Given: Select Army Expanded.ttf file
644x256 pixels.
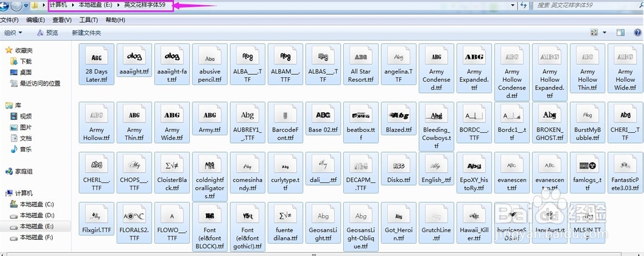Looking at the screenshot, I should [x=474, y=68].
